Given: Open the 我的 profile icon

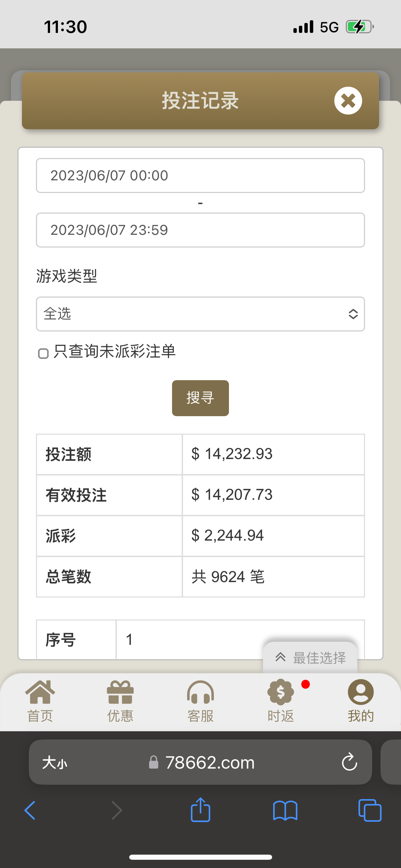Looking at the screenshot, I should pyautogui.click(x=361, y=692).
